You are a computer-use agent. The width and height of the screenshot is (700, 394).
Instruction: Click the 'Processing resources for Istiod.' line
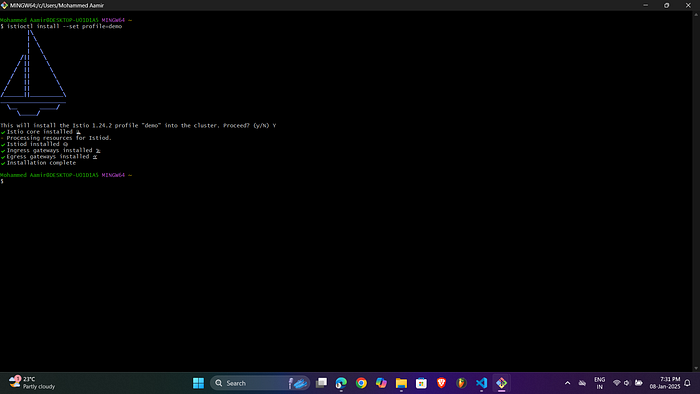click(x=56, y=138)
